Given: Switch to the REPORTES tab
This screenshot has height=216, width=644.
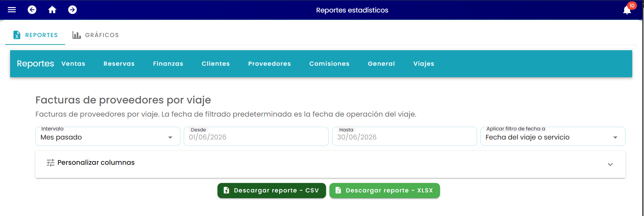Looking at the screenshot, I should click(x=35, y=35).
